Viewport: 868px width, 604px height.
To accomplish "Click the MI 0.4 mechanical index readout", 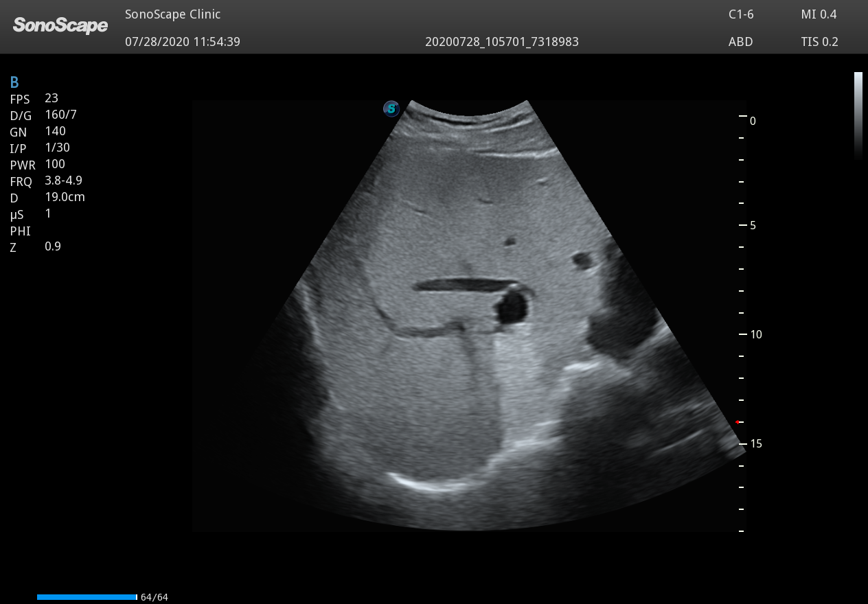I will pos(819,14).
